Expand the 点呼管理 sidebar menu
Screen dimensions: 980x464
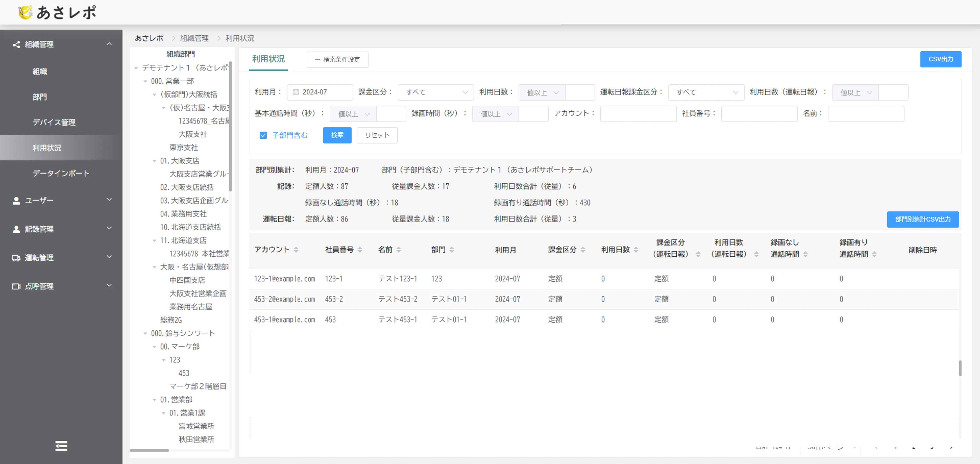(x=109, y=285)
